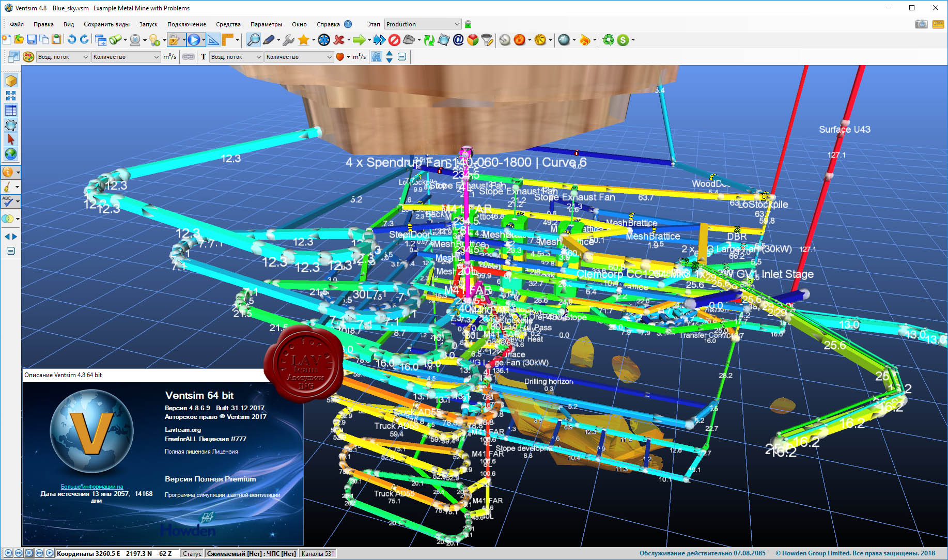The width and height of the screenshot is (948, 560).
Task: Click the fit-all arrows icon in sidebar
Action: tap(11, 96)
